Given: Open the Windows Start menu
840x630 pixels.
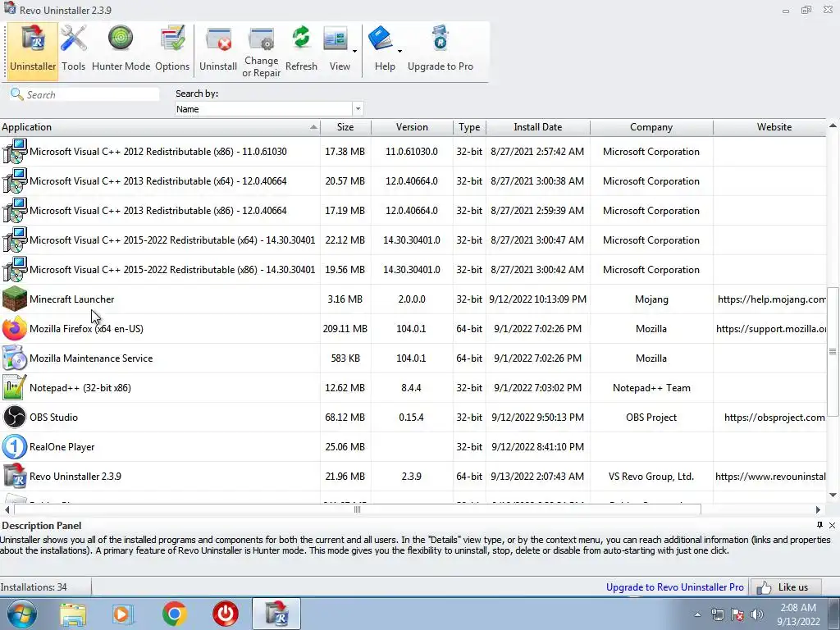Looking at the screenshot, I should click(x=22, y=614).
